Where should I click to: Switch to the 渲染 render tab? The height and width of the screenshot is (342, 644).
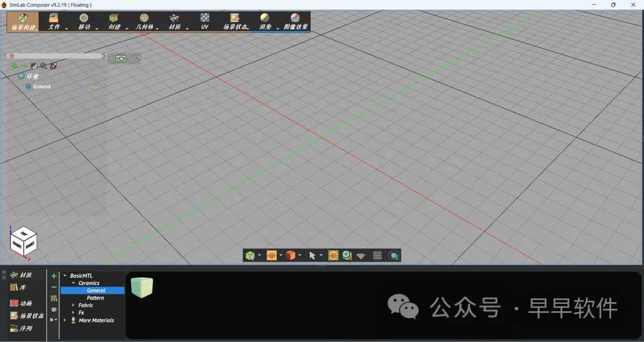(265, 22)
